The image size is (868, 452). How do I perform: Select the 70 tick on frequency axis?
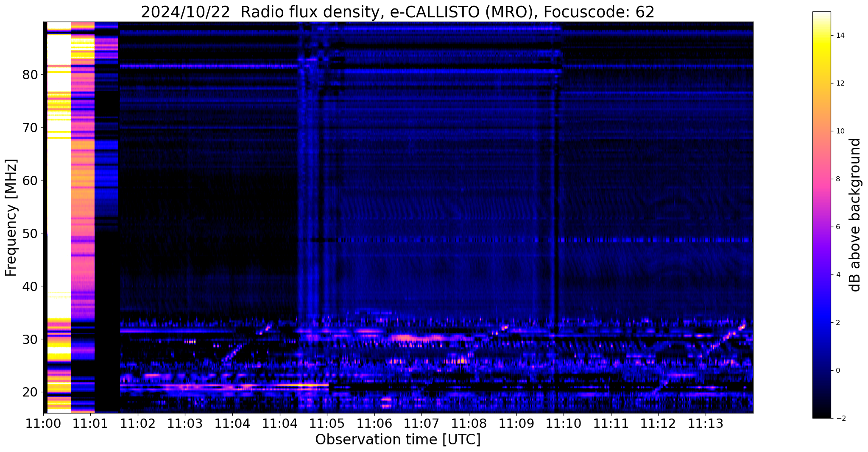pos(30,128)
